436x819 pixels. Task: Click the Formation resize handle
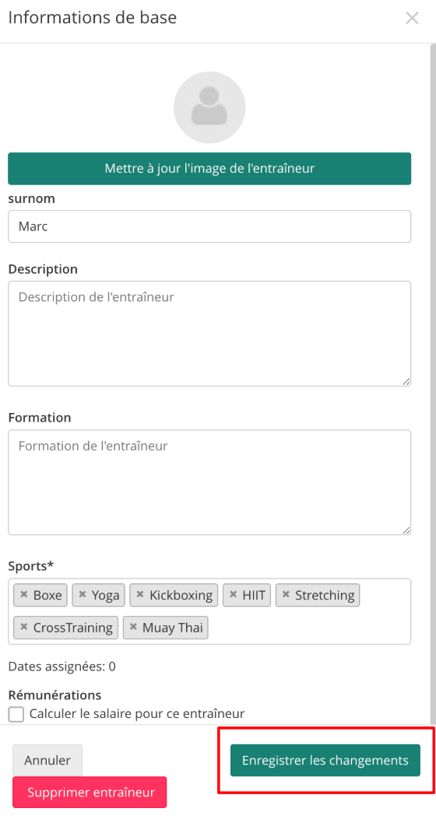[406, 530]
